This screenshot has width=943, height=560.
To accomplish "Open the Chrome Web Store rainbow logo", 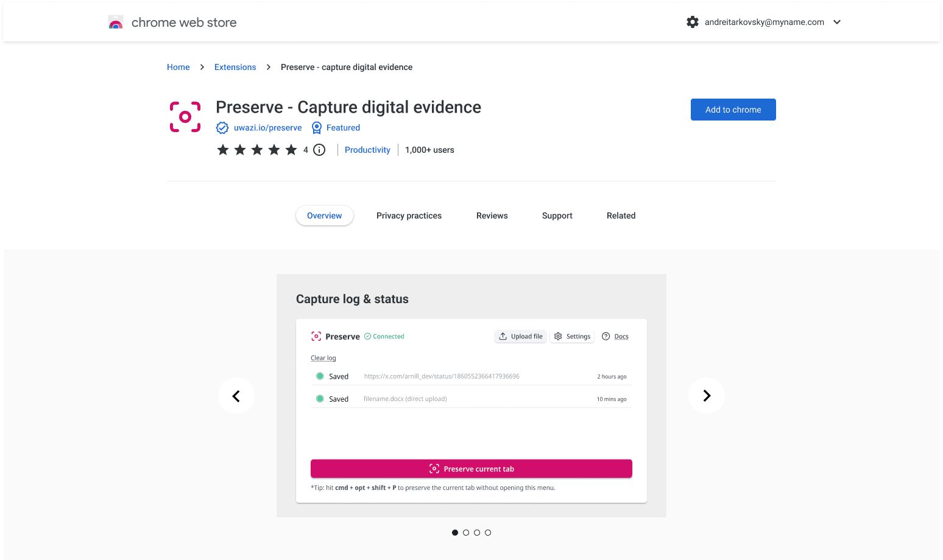I will tap(116, 23).
